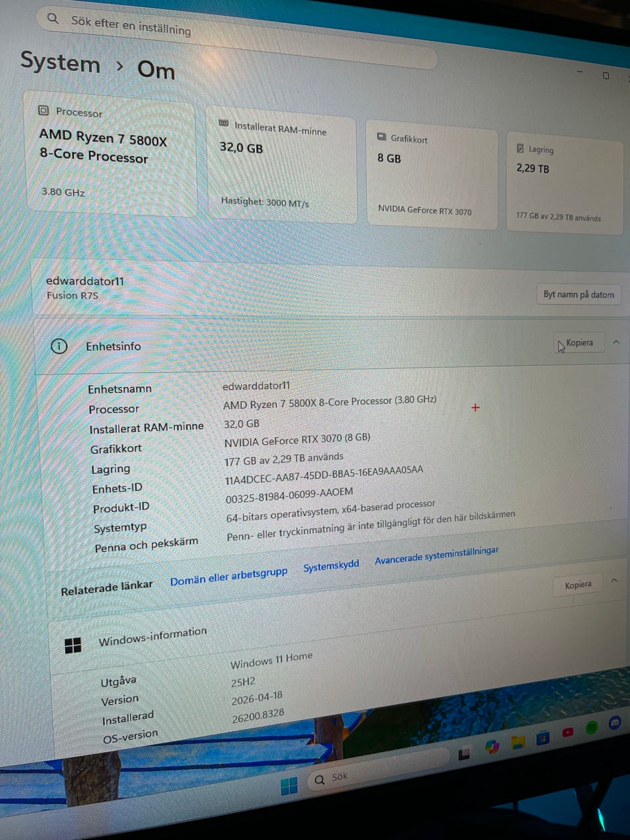
Task: Click the settings search magnifier icon
Action: point(53,18)
